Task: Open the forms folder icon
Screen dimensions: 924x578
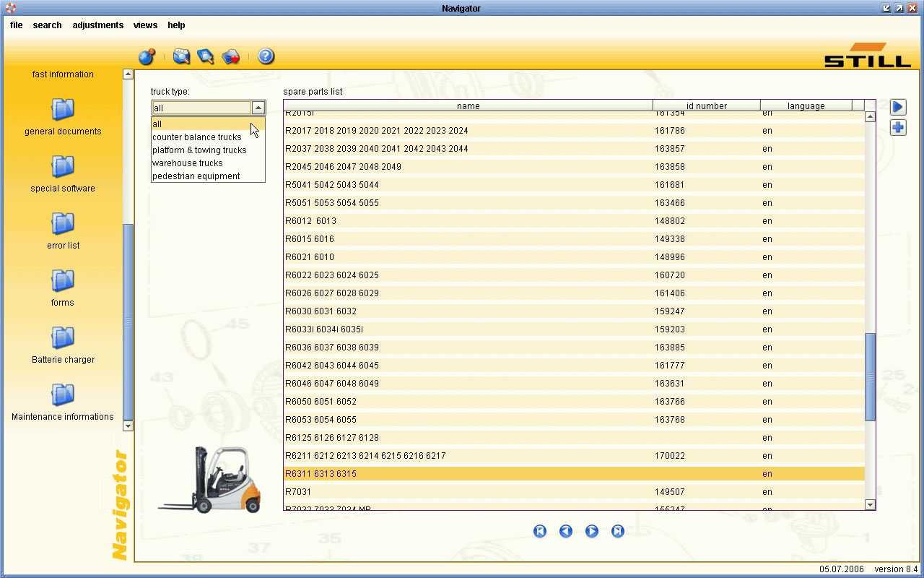Action: tap(63, 280)
